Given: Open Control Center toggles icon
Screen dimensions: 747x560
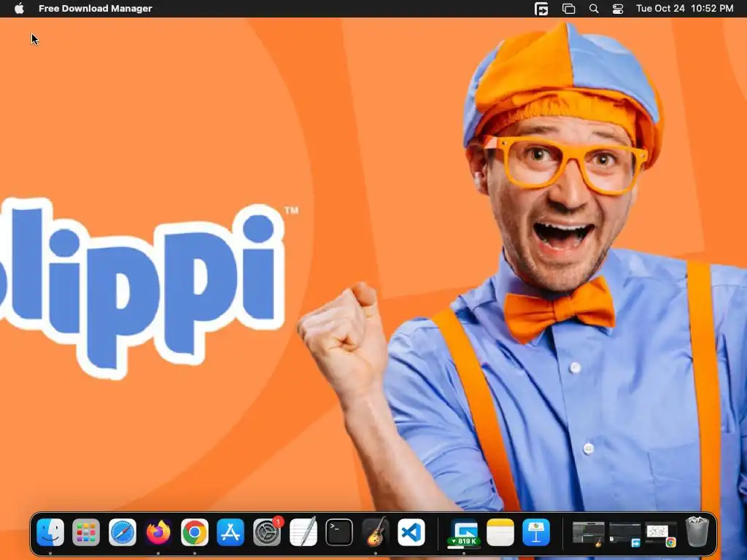Looking at the screenshot, I should coord(618,9).
